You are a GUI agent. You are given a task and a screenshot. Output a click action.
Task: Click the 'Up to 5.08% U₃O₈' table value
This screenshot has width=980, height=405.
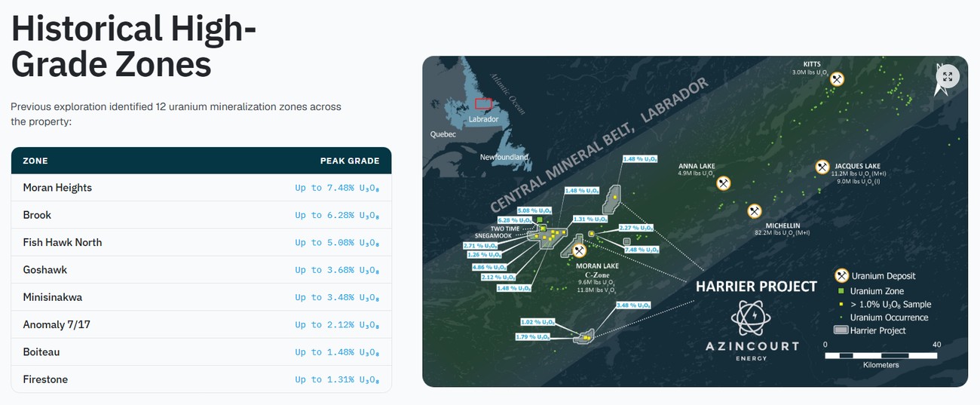[x=337, y=243]
